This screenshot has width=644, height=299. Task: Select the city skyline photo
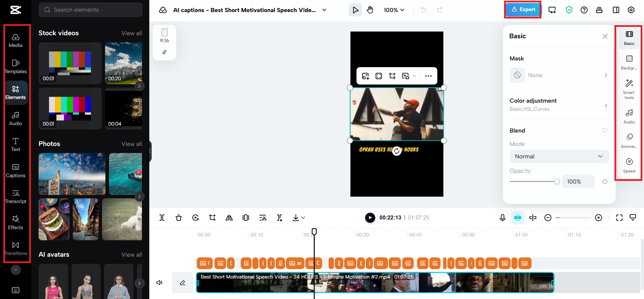coord(72,174)
